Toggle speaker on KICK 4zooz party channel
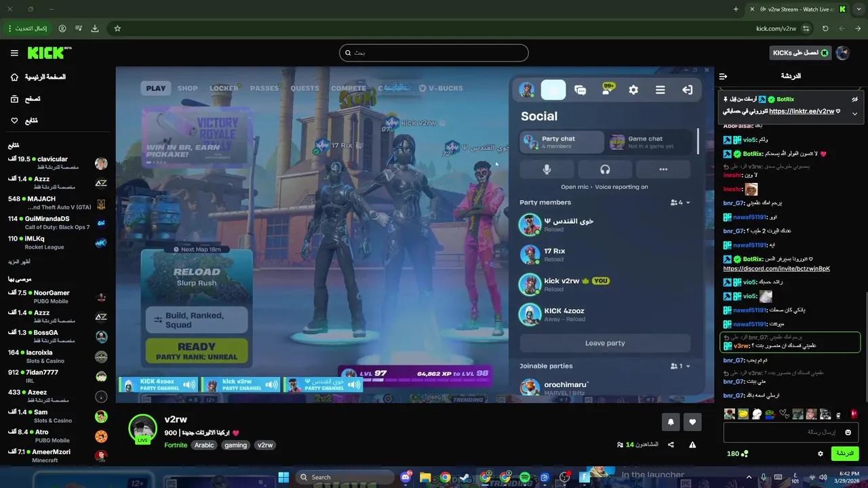The image size is (868, 488). tap(189, 385)
